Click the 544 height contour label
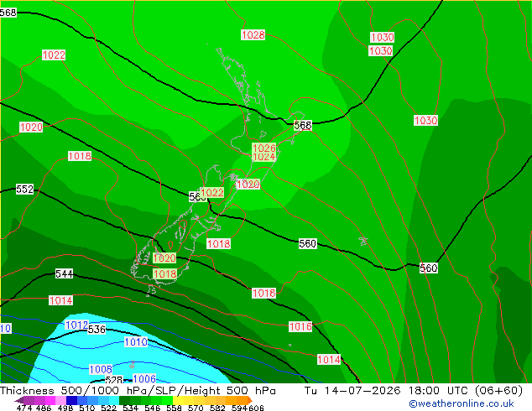The width and height of the screenshot is (532, 411). point(64,273)
